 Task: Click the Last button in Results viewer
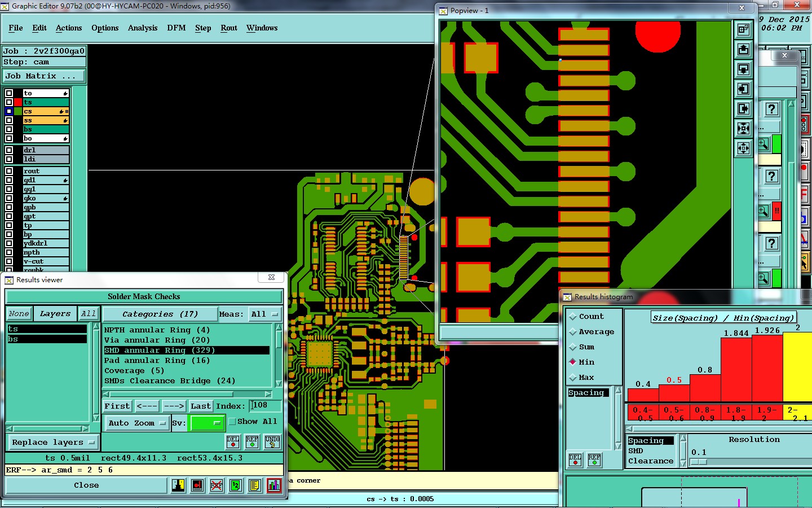tap(201, 406)
